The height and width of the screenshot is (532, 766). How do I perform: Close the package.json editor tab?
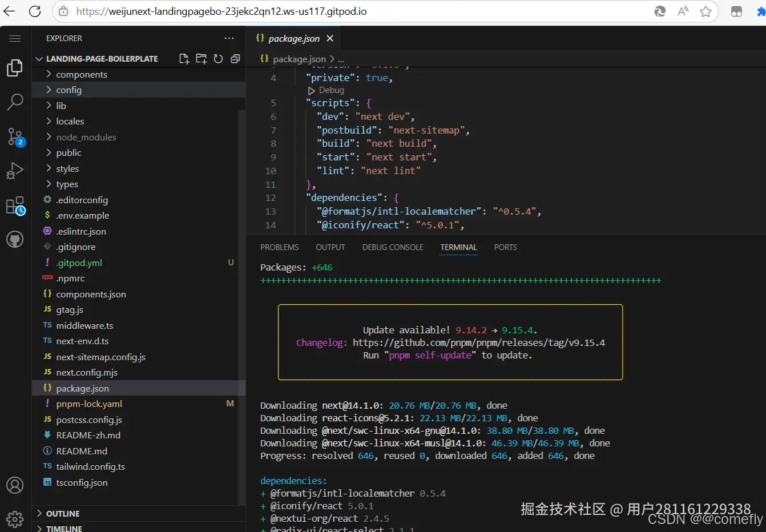click(330, 38)
